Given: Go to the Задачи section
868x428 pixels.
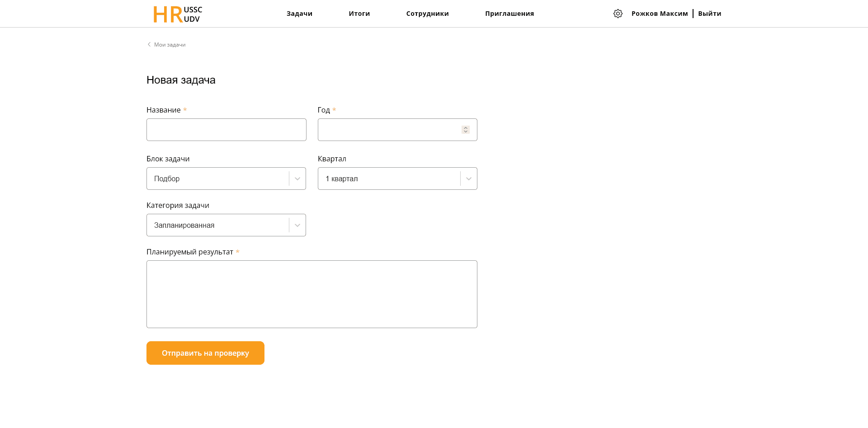Looking at the screenshot, I should point(299,14).
